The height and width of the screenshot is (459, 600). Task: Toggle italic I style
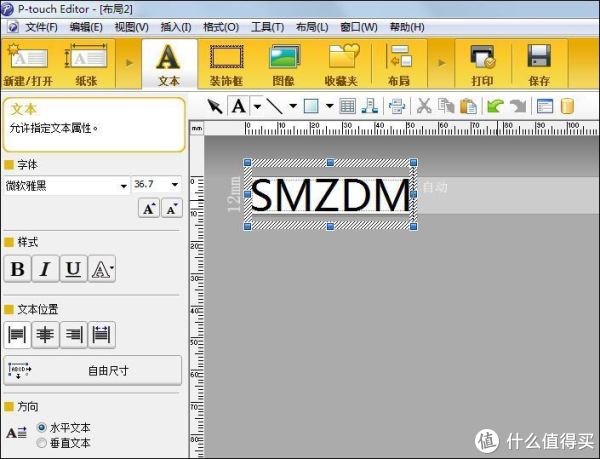(45, 269)
